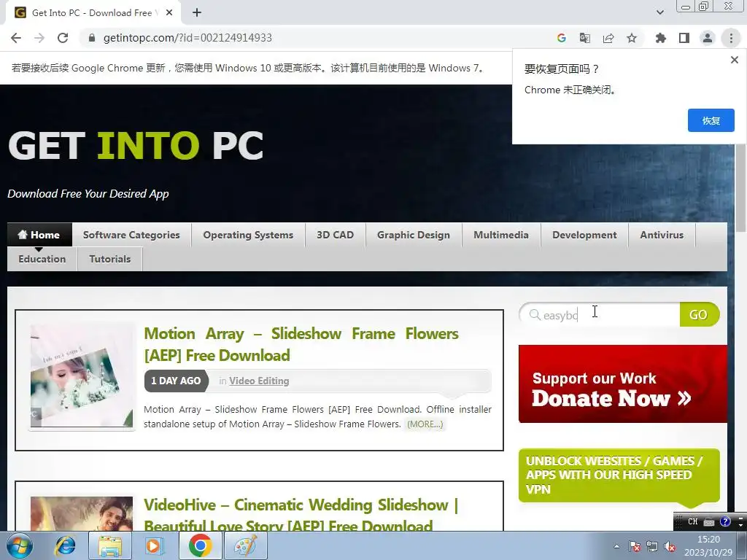Image resolution: width=747 pixels, height=560 pixels.
Task: Select the Multimedia menu item
Action: (501, 235)
